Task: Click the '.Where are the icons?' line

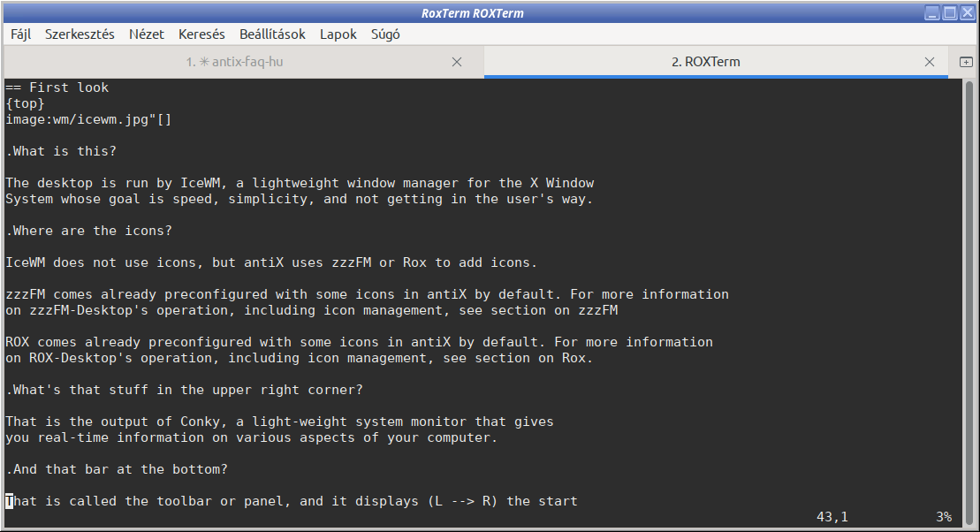Action: point(88,231)
